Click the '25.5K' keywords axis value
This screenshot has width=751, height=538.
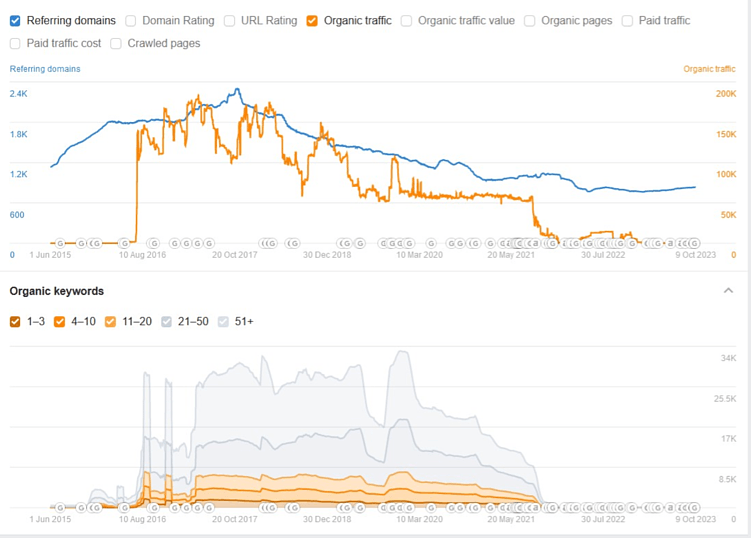point(725,398)
